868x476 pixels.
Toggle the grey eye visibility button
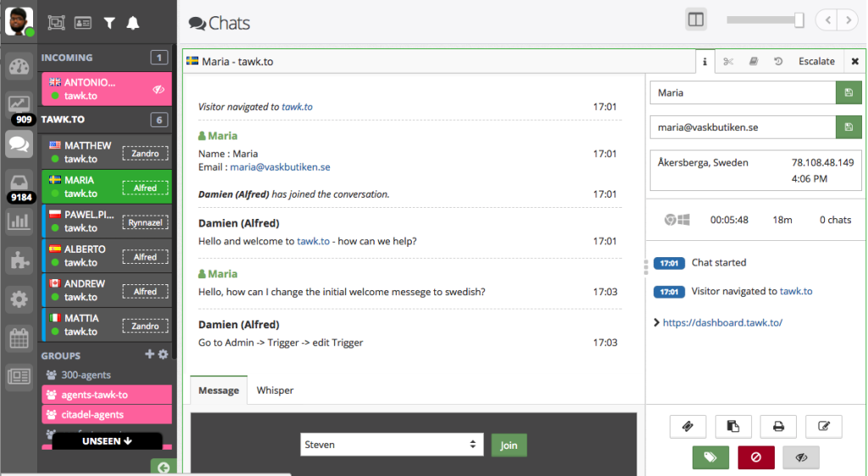click(801, 457)
